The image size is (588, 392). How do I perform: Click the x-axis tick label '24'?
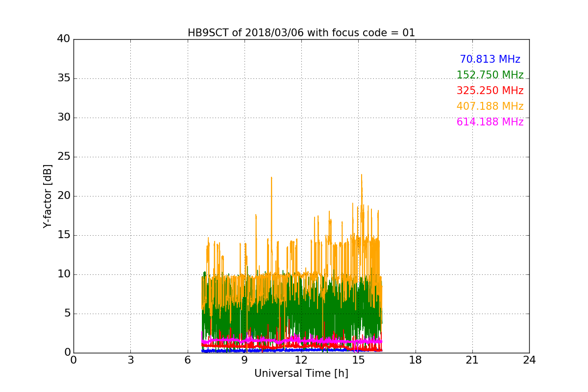click(x=529, y=360)
